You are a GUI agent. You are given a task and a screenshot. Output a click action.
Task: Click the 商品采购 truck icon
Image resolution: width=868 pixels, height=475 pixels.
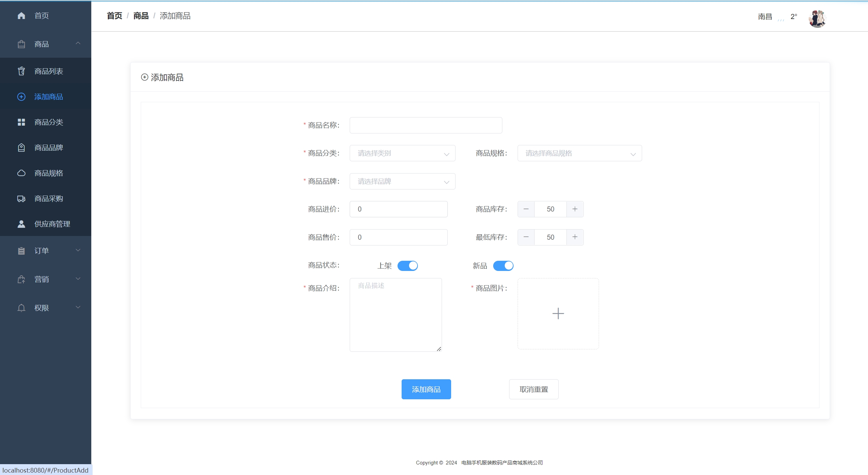click(21, 199)
